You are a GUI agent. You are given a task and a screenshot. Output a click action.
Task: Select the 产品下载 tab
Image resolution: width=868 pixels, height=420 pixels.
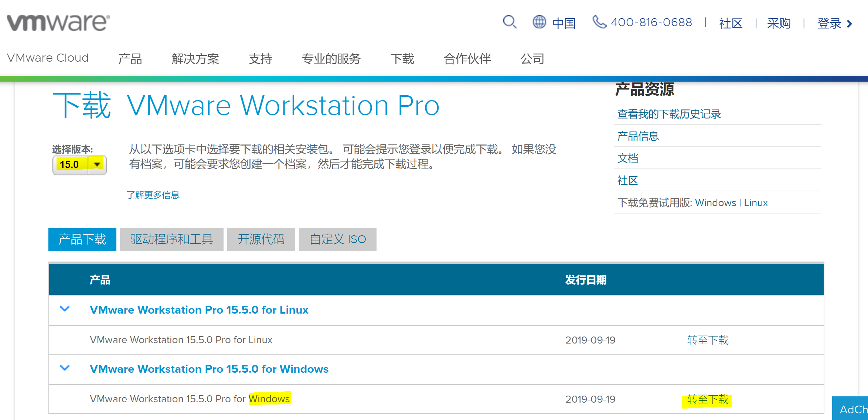82,239
